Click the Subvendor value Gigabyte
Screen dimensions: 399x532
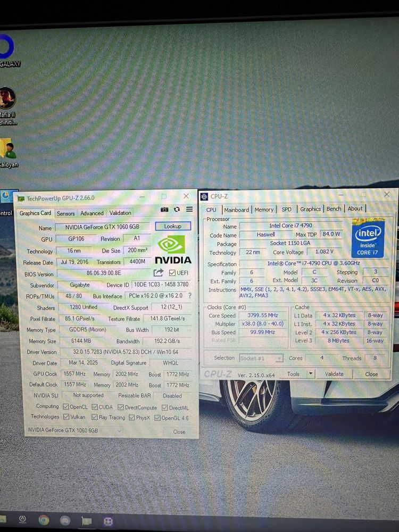click(80, 285)
